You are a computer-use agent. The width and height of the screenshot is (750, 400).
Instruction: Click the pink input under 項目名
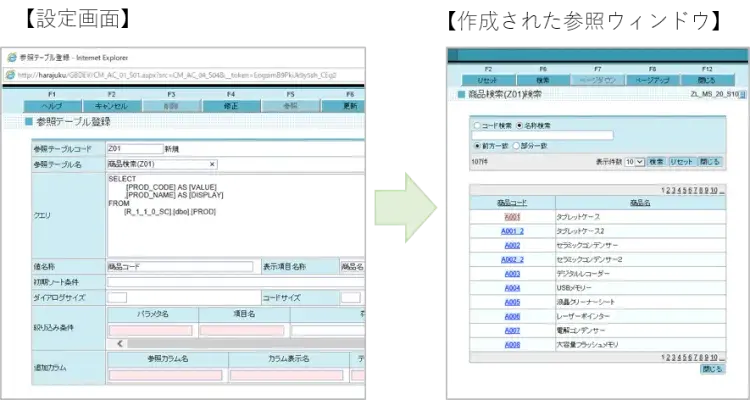(242, 331)
